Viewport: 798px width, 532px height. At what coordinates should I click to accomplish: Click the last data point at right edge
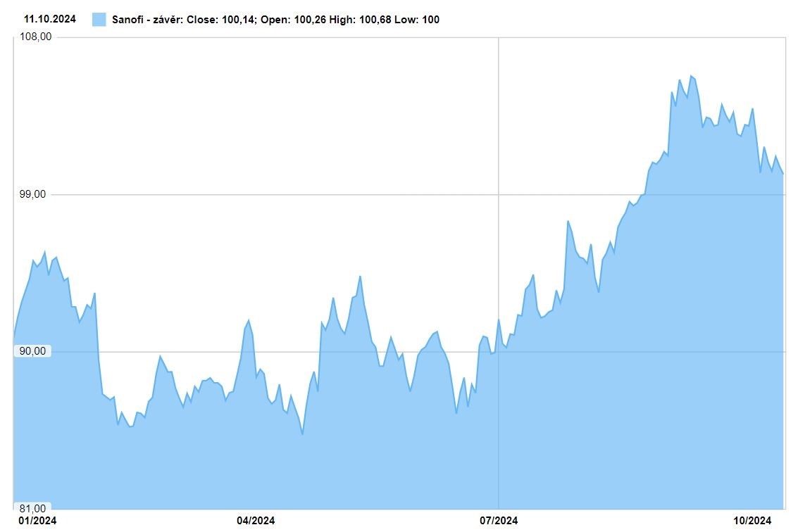(783, 174)
